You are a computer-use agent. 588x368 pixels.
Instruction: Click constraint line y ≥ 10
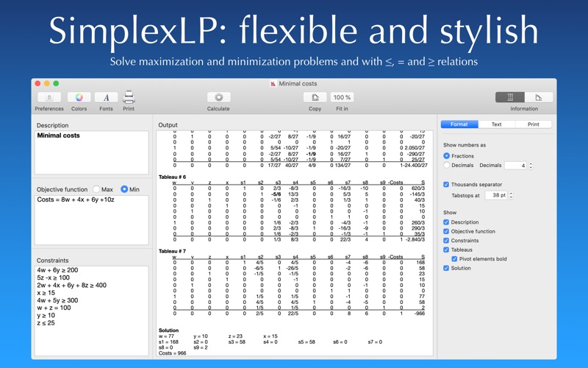(46, 316)
